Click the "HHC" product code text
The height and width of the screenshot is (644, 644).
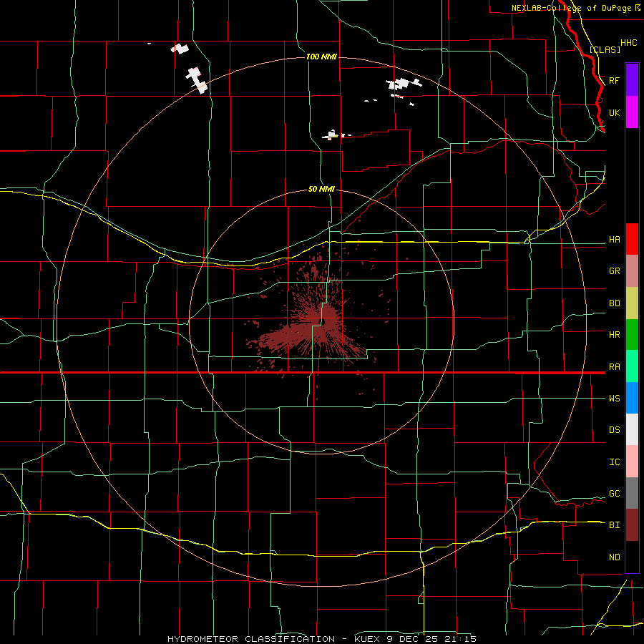[x=628, y=43]
